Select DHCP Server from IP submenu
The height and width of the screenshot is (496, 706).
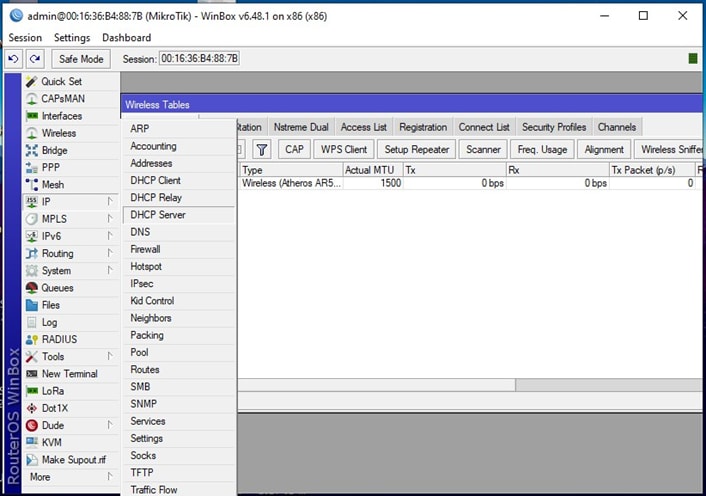(x=179, y=215)
